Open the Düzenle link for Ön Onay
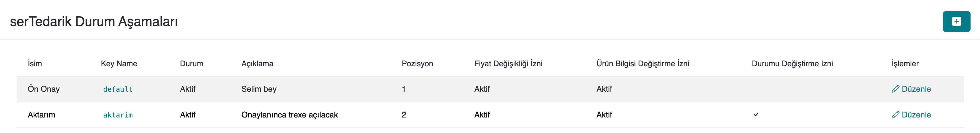The height and width of the screenshot is (133, 980). [x=916, y=89]
